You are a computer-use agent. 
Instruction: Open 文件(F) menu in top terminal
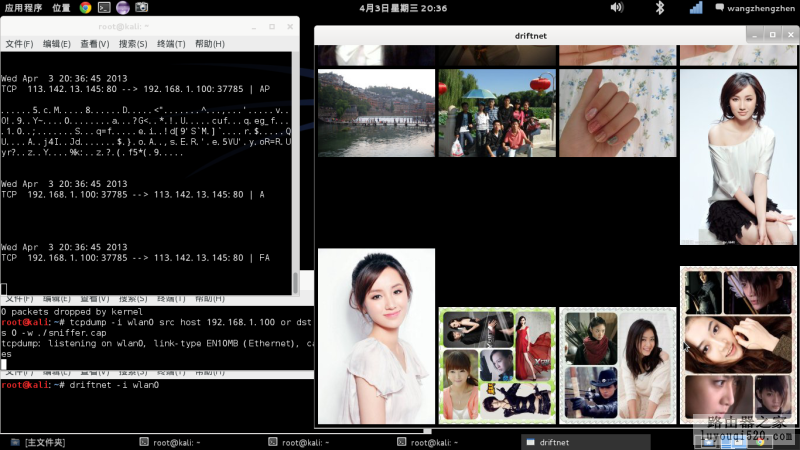19,44
